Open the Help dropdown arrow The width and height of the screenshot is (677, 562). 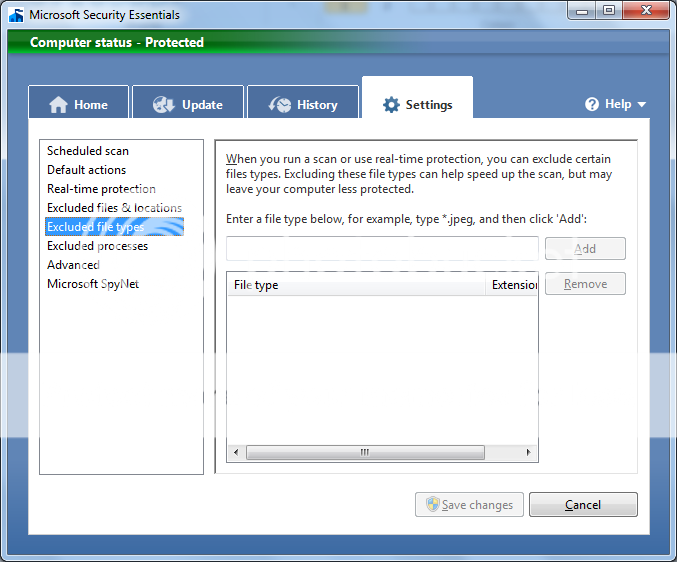tap(642, 104)
